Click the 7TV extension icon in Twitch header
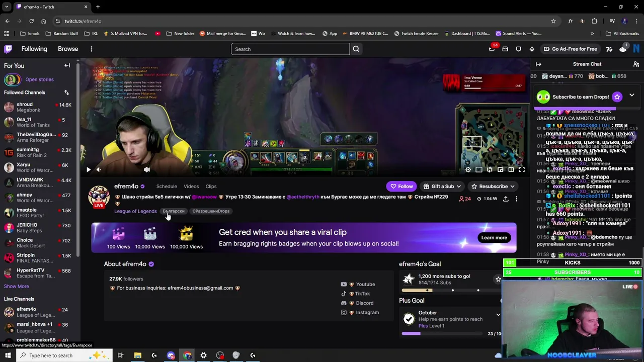The height and width of the screenshot is (362, 644). click(x=609, y=49)
